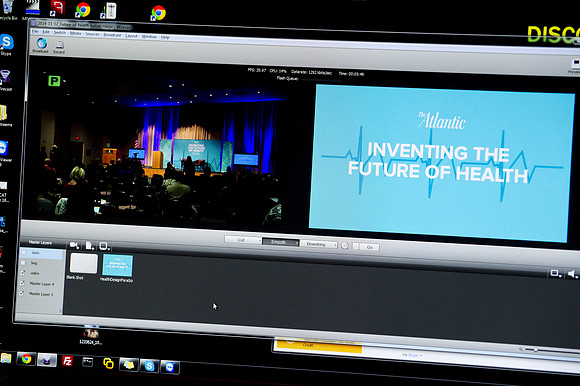Open the add camera shot icon menu
Image resolution: width=580 pixels, height=386 pixels.
(74, 245)
